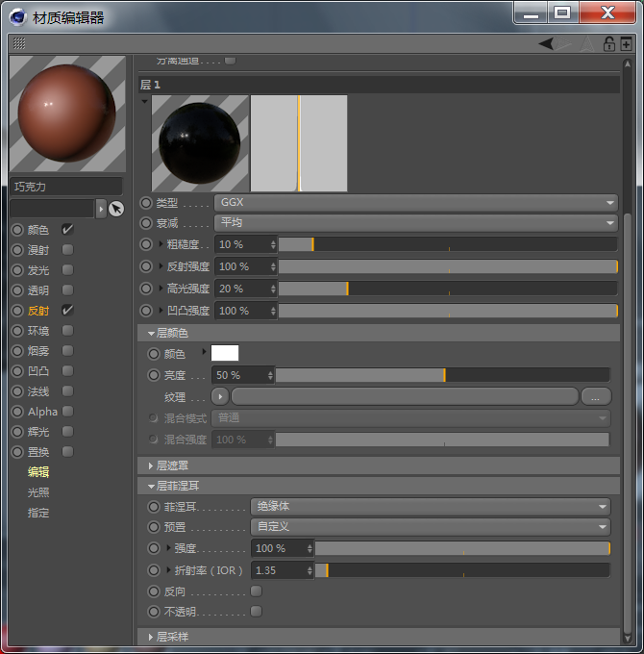The width and height of the screenshot is (644, 654).
Task: Click the 折射率 IOR value field
Action: click(x=278, y=570)
